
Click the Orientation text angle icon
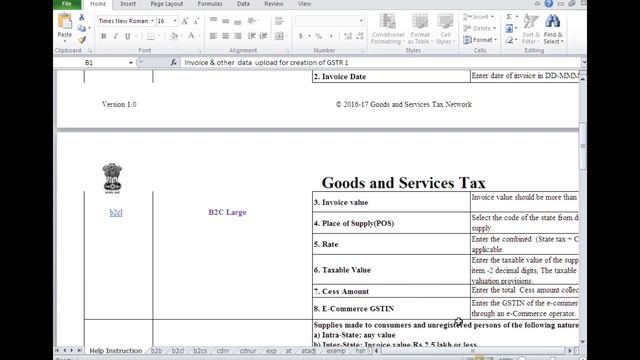point(252,20)
